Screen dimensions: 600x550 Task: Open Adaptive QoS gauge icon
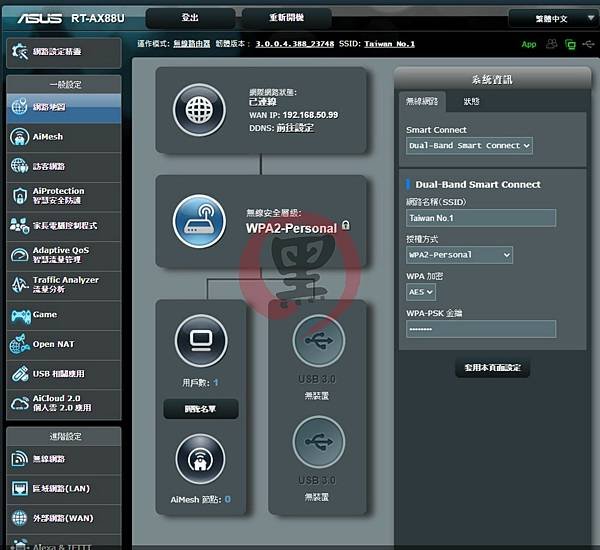pos(20,255)
